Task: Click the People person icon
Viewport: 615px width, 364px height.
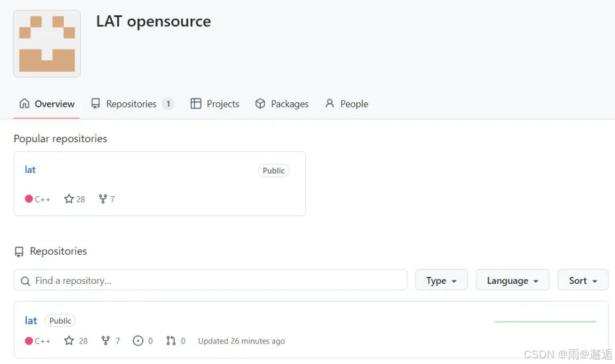Action: coord(330,104)
